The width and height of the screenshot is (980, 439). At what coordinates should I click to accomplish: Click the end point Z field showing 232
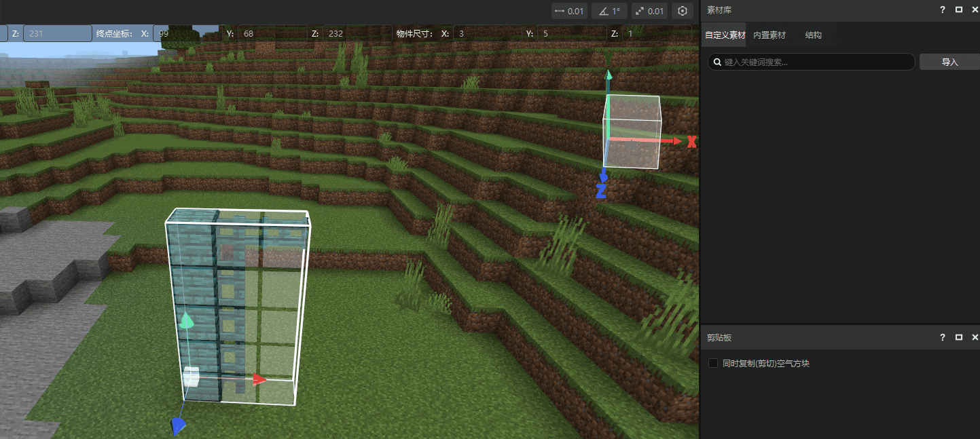tap(357, 33)
